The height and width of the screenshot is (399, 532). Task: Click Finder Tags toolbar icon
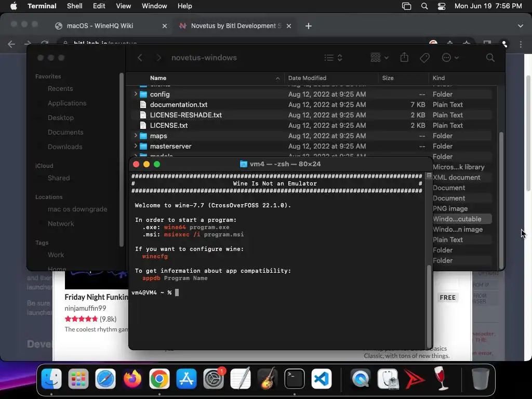coord(424,58)
